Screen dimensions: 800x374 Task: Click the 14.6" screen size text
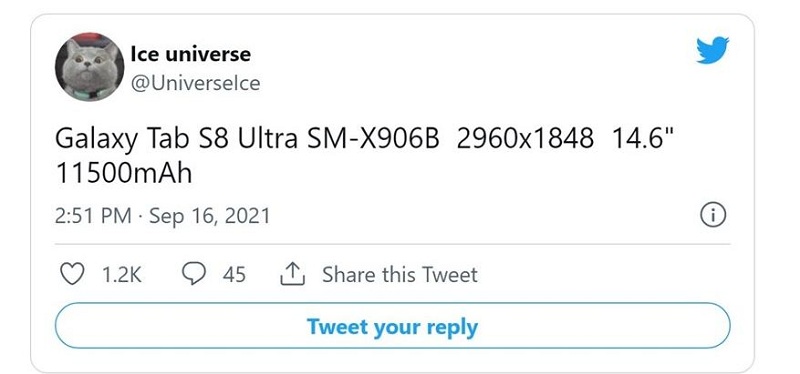point(643,138)
